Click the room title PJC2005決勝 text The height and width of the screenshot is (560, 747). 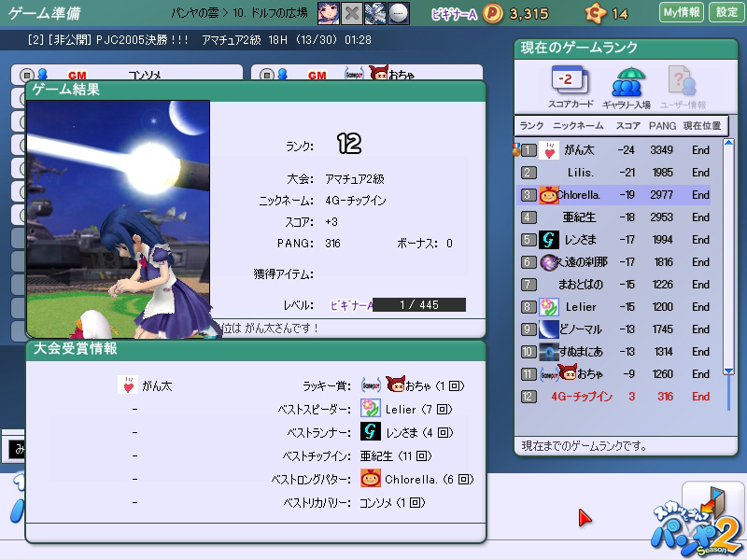(142, 39)
